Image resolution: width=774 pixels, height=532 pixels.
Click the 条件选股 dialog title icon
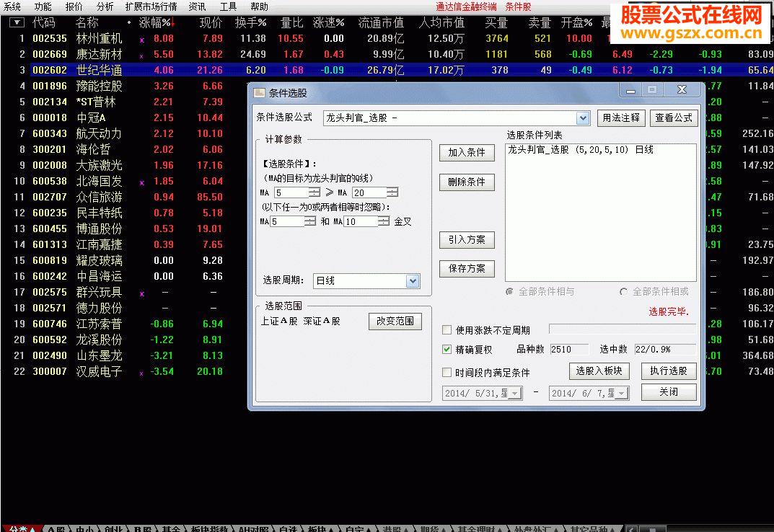[x=259, y=92]
